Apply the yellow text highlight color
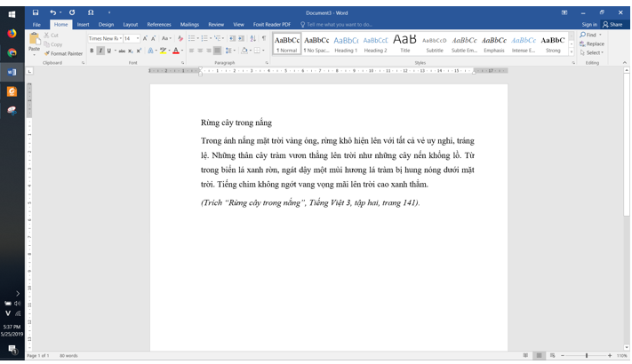This screenshot has width=632, height=364. (163, 51)
